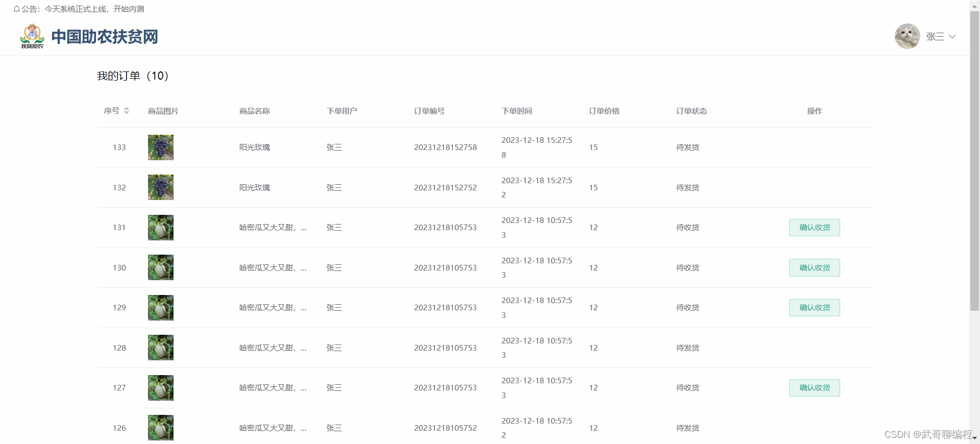Open melon image of order 126
980x444 pixels.
(x=161, y=428)
